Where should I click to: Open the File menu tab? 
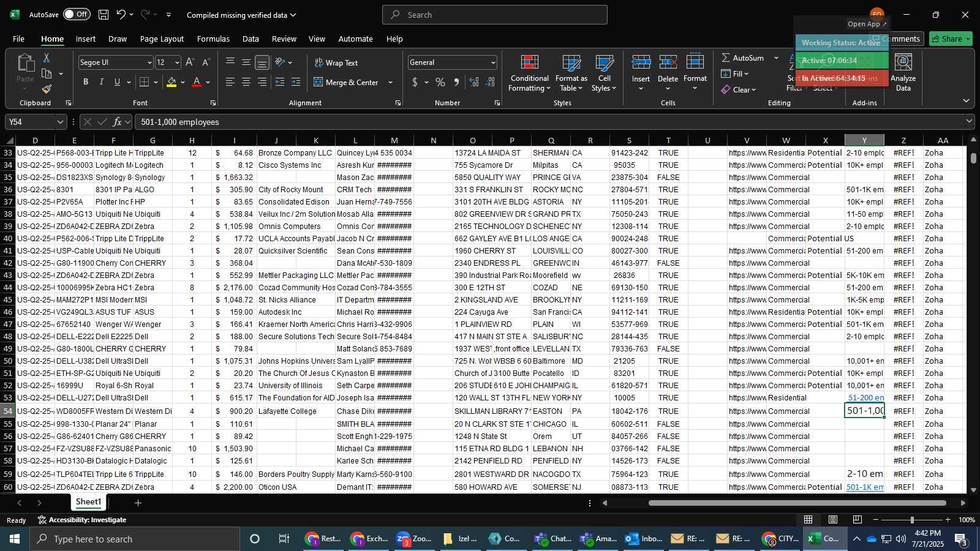[x=19, y=39]
